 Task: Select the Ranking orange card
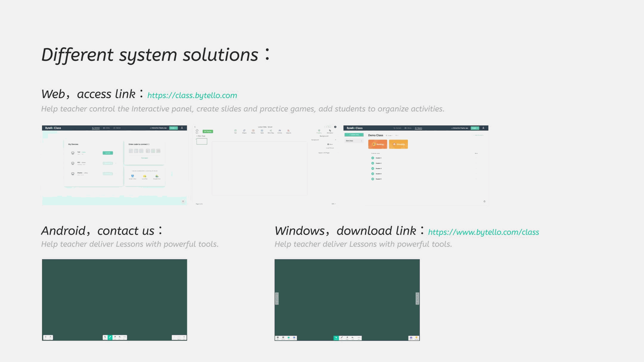point(377,144)
